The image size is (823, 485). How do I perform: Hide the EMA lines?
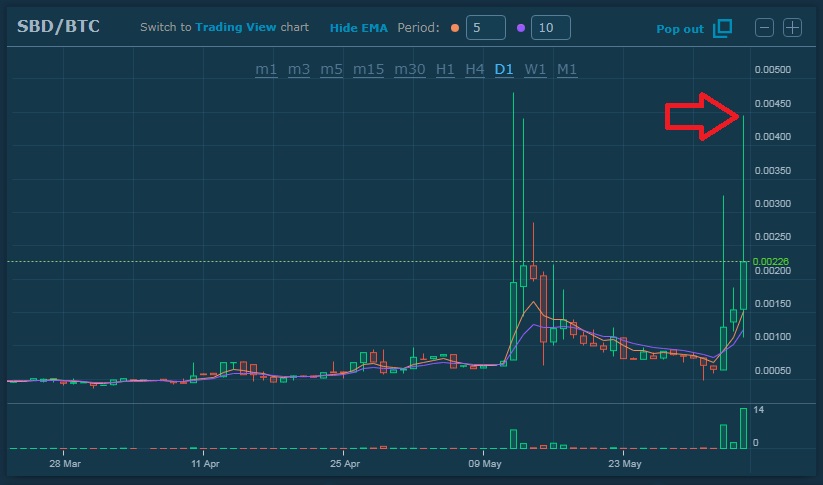click(x=358, y=28)
